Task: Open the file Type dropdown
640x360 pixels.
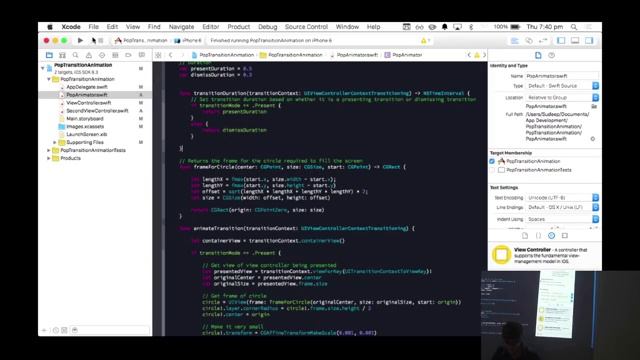Action: tap(562, 86)
